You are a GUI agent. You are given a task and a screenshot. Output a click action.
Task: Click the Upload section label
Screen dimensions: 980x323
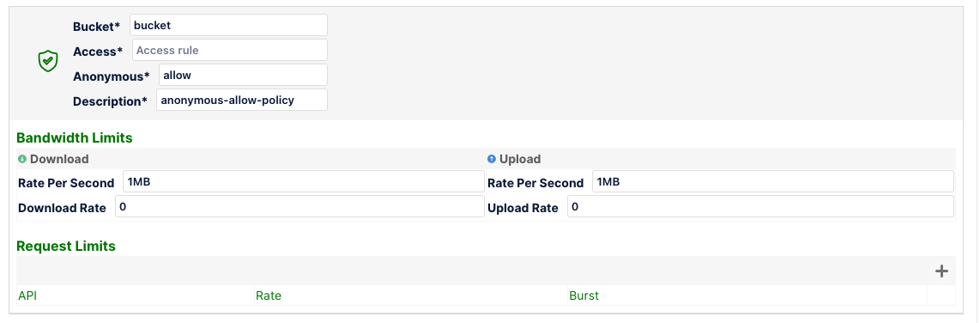520,159
